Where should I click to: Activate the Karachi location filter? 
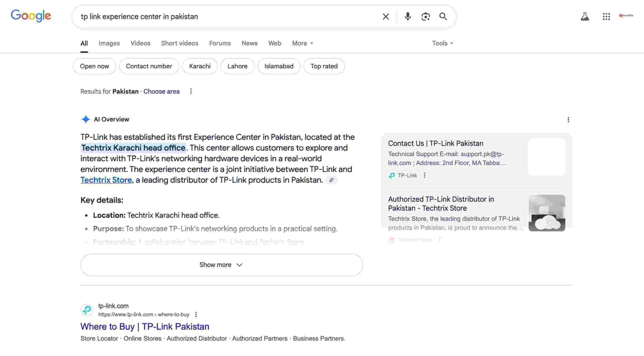click(200, 66)
